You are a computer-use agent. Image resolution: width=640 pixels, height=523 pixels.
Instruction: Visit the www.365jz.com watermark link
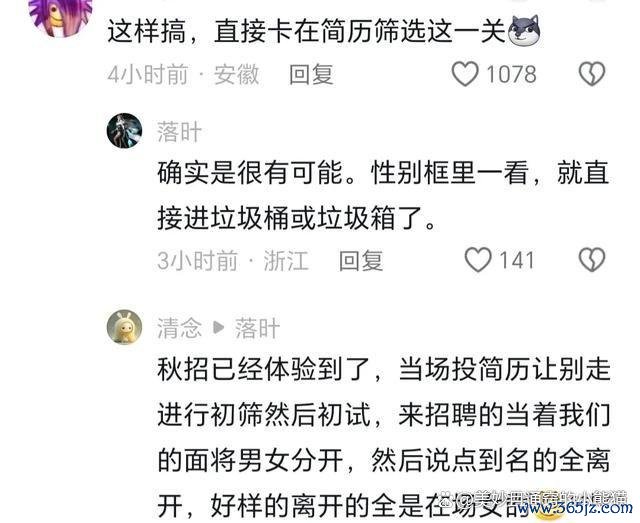coord(575,509)
